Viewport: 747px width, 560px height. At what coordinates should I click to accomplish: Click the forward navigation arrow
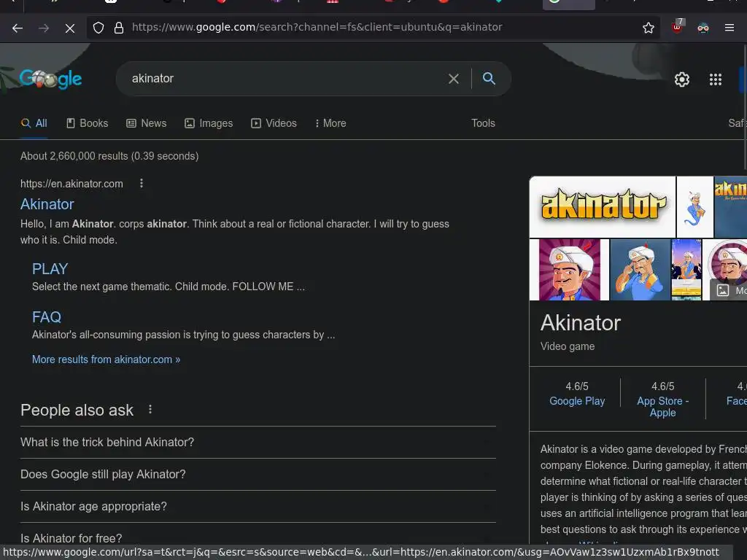click(44, 28)
